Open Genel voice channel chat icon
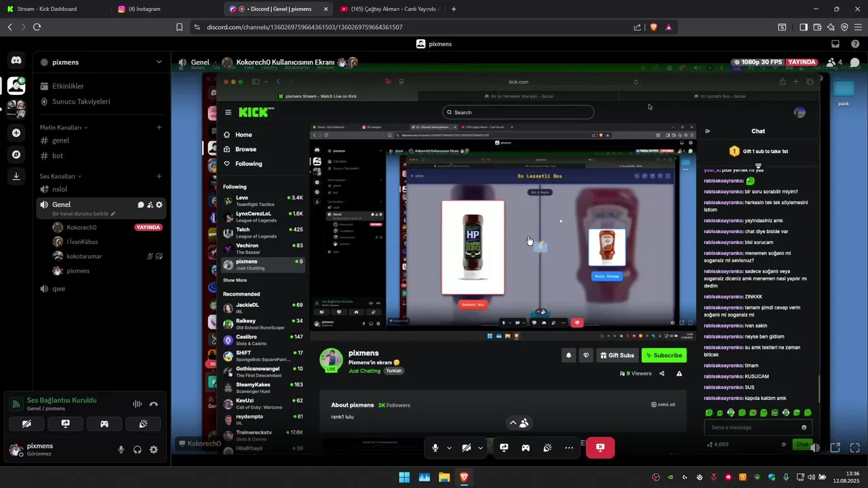Image resolution: width=868 pixels, height=488 pixels. [141, 205]
